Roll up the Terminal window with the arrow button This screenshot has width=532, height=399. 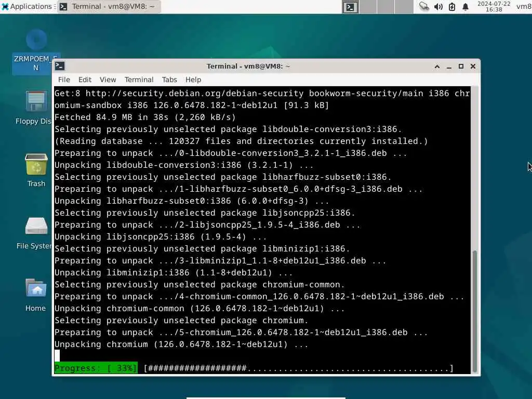tap(437, 66)
